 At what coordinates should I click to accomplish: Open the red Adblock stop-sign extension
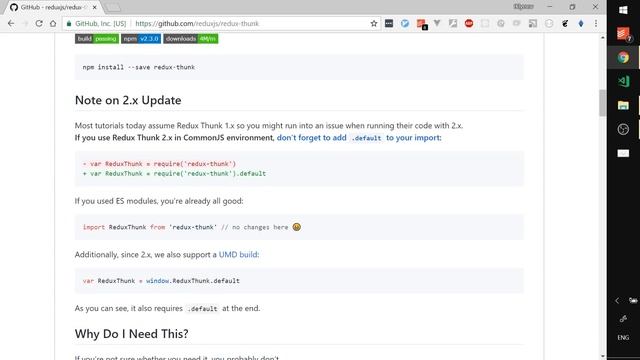[x=469, y=24]
